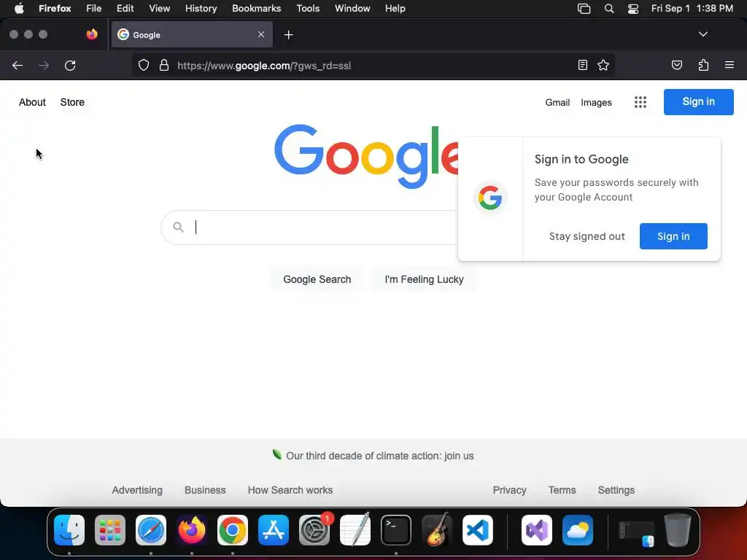This screenshot has width=747, height=560.
Task: Launch Visual Studio Code from dock
Action: (x=478, y=530)
